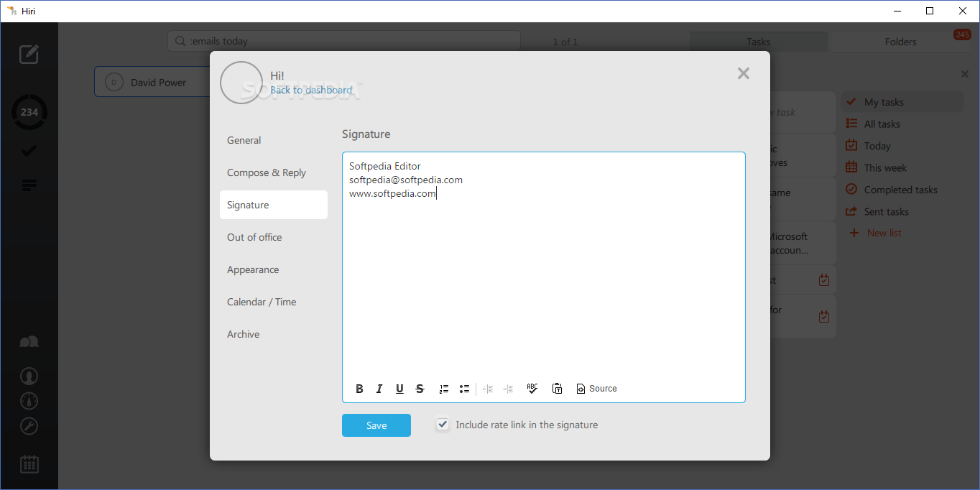
Task: Toggle Include rate link in signature checkbox
Action: point(443,425)
